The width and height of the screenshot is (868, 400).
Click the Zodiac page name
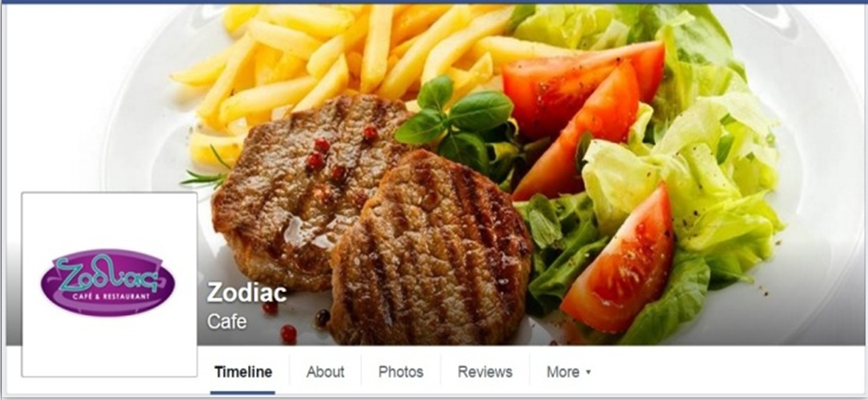(247, 293)
